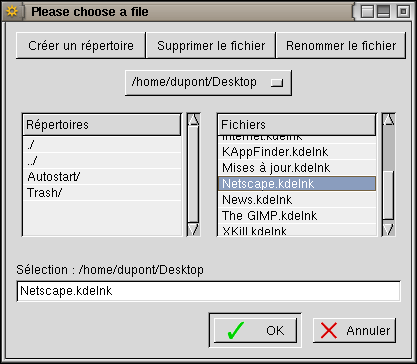Select the parent ../ directory entry
The width and height of the screenshot is (417, 364).
(102, 161)
